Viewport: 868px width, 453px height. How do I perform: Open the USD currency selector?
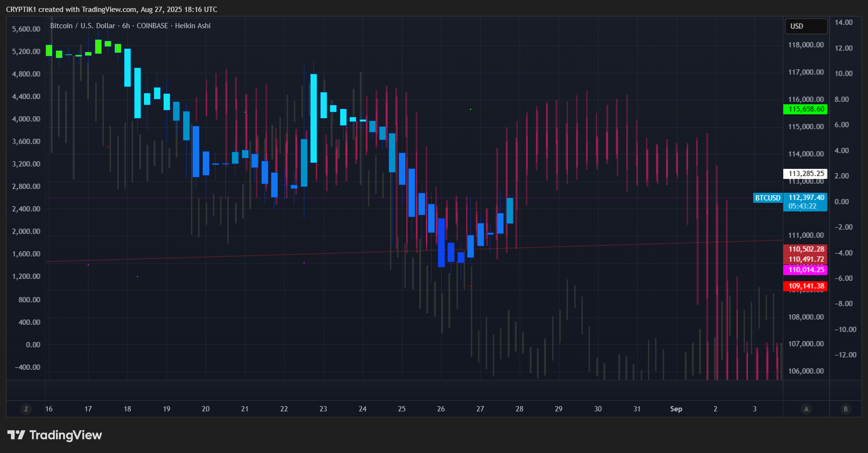point(806,26)
